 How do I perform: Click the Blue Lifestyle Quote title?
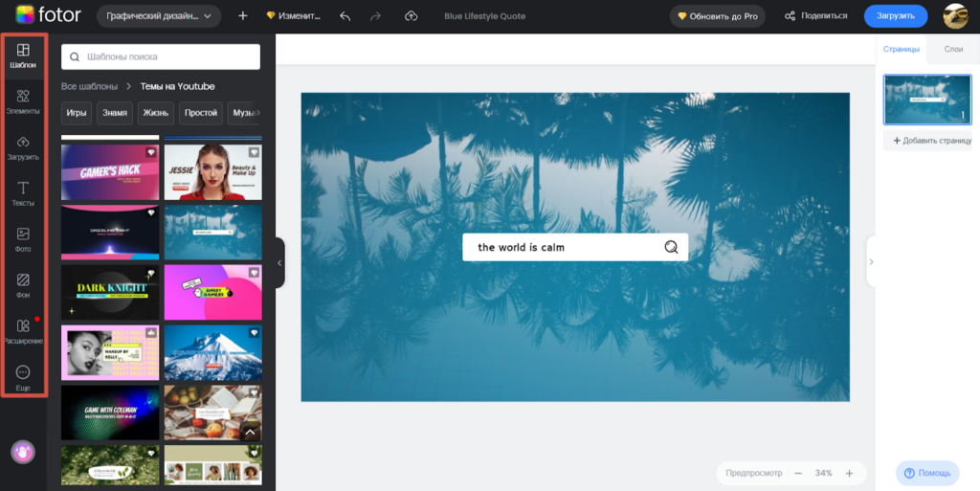click(x=485, y=16)
